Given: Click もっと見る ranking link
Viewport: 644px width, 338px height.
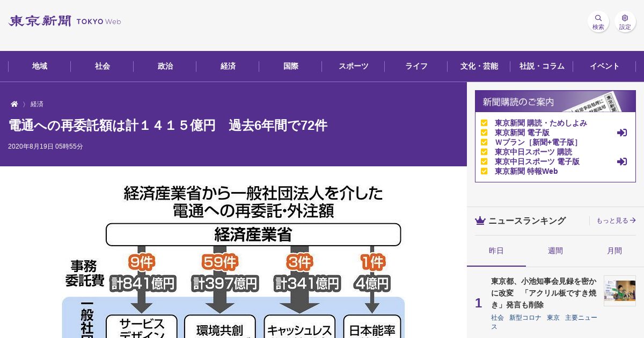Looking at the screenshot, I should point(616,221).
